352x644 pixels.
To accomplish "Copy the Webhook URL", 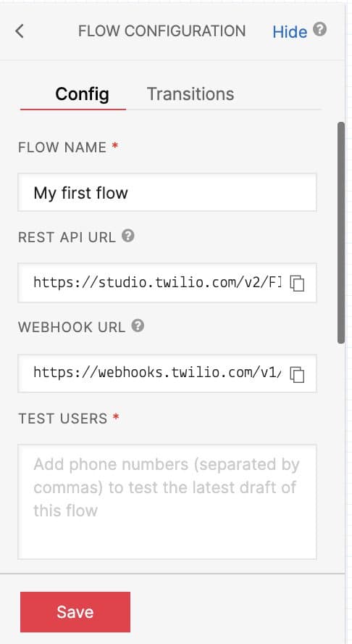I will coord(297,373).
